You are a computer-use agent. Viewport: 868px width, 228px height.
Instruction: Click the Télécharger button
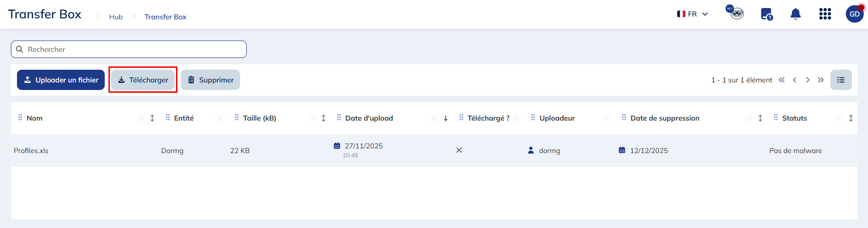143,80
